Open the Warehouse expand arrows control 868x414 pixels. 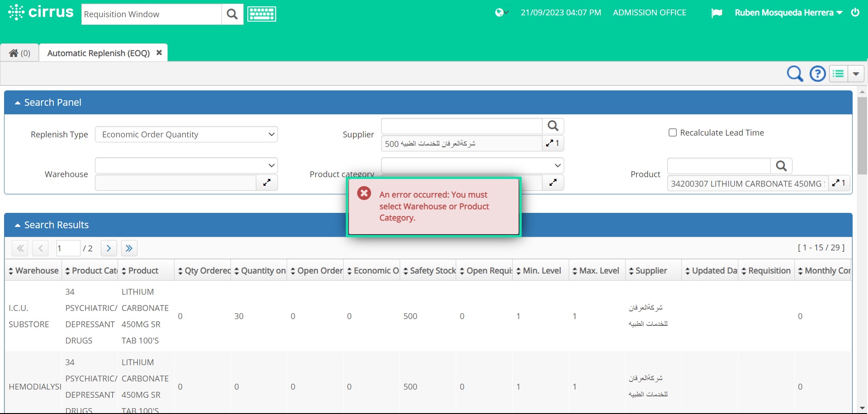267,183
